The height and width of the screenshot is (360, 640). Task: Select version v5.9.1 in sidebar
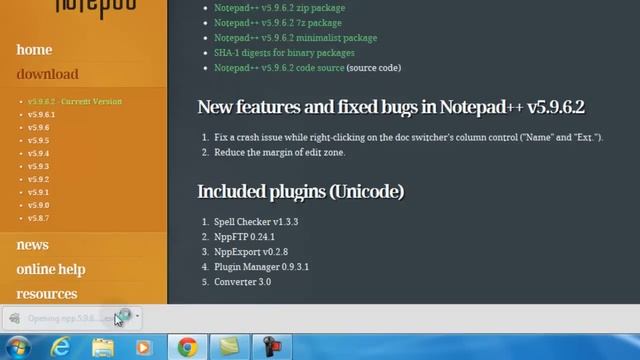38,192
